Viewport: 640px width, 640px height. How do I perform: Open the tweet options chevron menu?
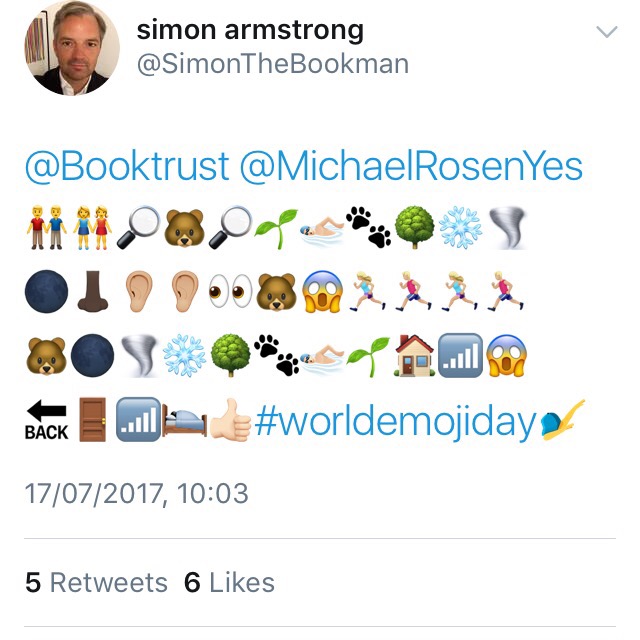point(607,32)
